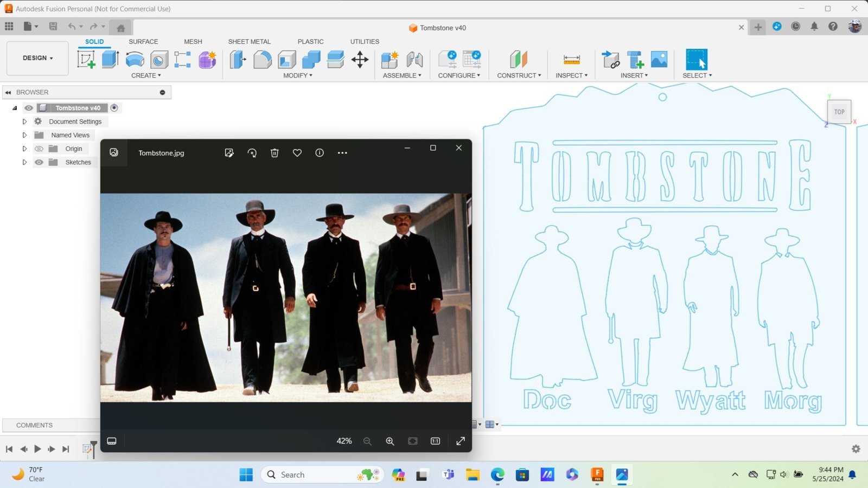The height and width of the screenshot is (488, 868).
Task: Click the timeline Play button
Action: pos(37,449)
